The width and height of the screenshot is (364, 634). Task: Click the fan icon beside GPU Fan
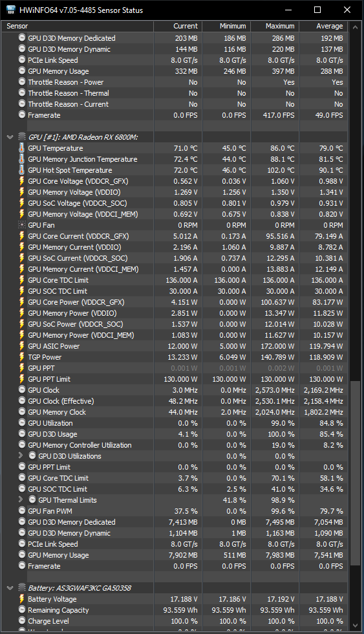pos(22,225)
